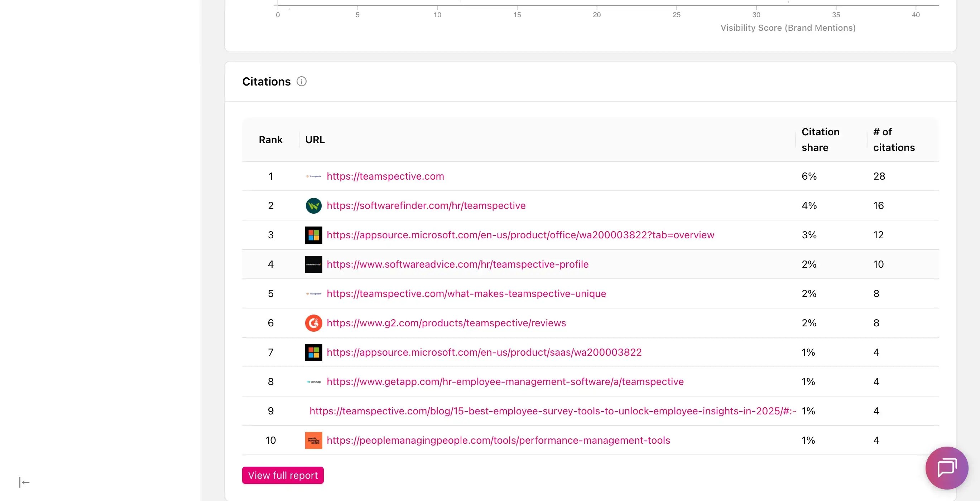Screen dimensions: 980x501
Task: Click the Microsoft logo in rank 3 row
Action: 313,235
